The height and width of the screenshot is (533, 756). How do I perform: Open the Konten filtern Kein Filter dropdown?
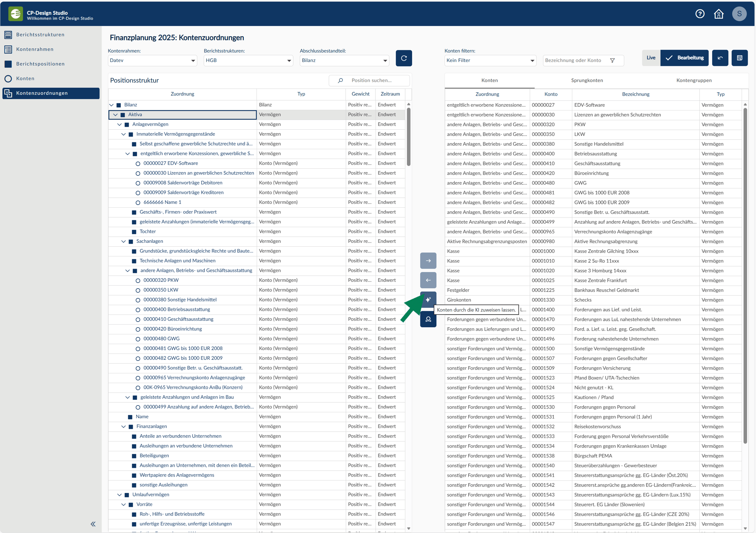490,61
